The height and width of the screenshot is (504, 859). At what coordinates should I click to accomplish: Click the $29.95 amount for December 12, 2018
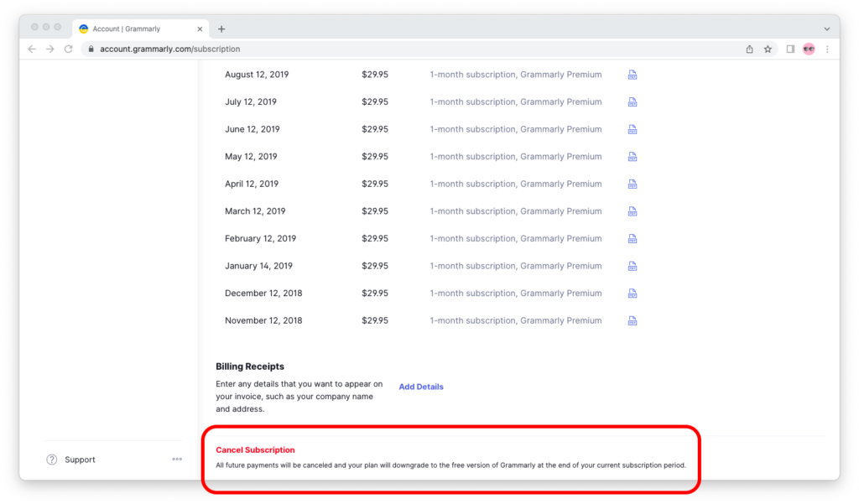[375, 294]
